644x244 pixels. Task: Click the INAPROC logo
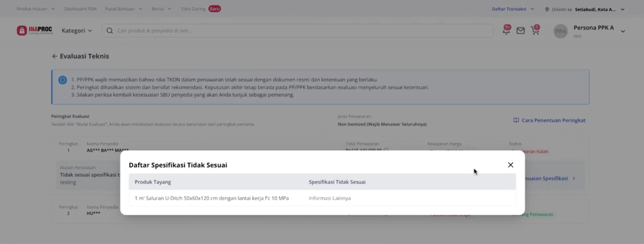[x=35, y=30]
